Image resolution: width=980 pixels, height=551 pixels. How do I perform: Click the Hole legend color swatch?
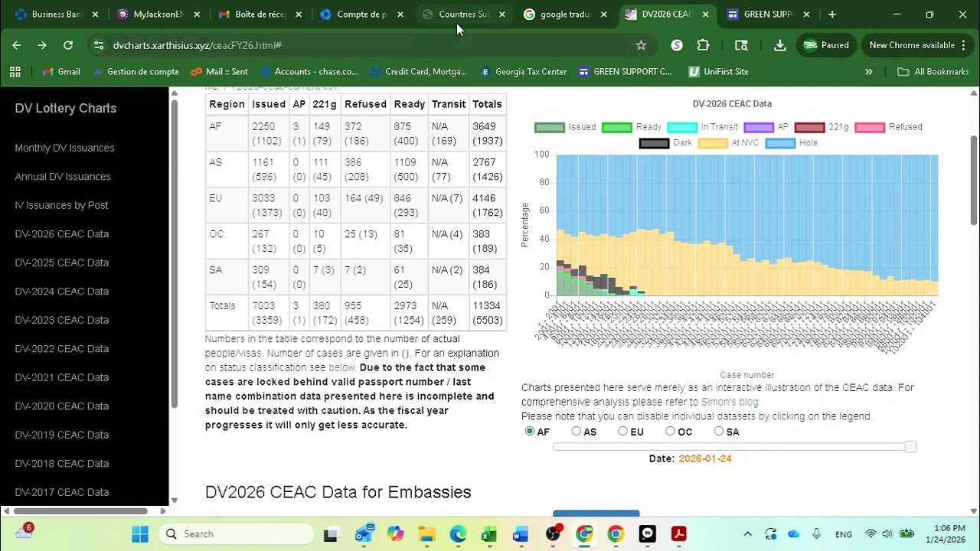pyautogui.click(x=780, y=143)
